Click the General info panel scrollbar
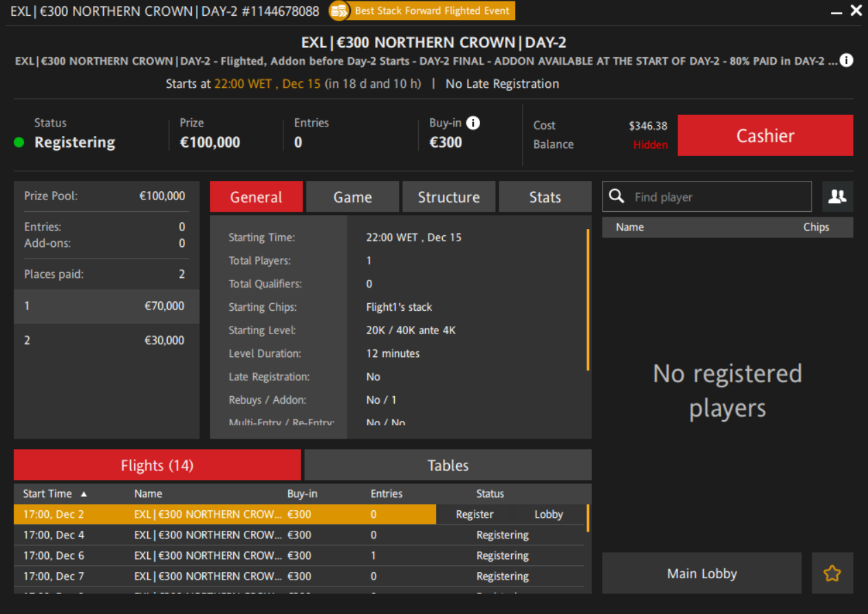 coord(587,300)
